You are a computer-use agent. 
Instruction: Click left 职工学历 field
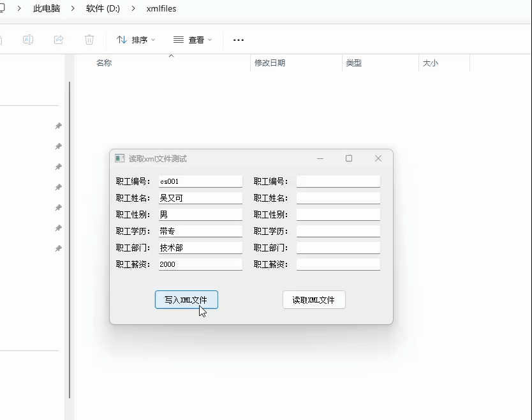200,231
